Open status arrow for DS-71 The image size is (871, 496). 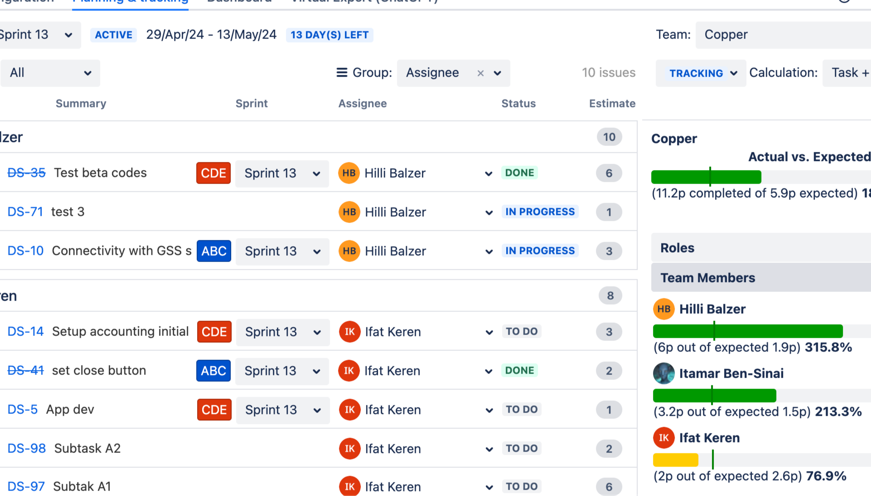coord(488,212)
